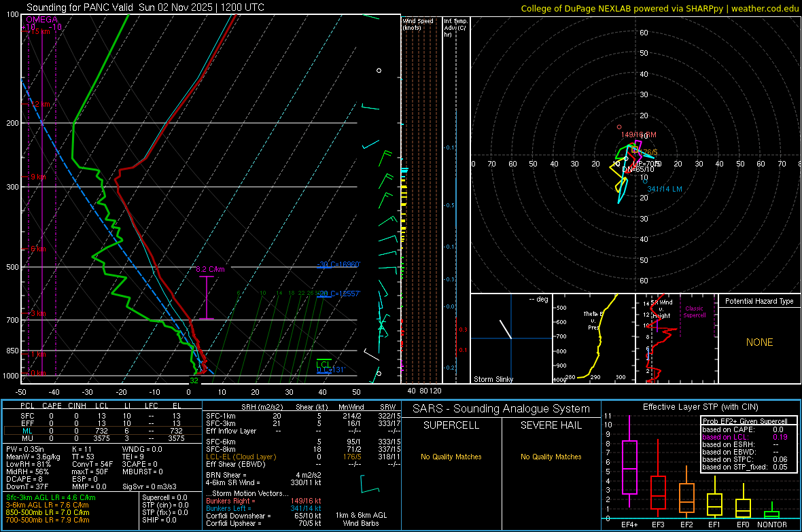Click the '8.2 C/km' lapse rate label
The image size is (802, 532).
click(210, 269)
